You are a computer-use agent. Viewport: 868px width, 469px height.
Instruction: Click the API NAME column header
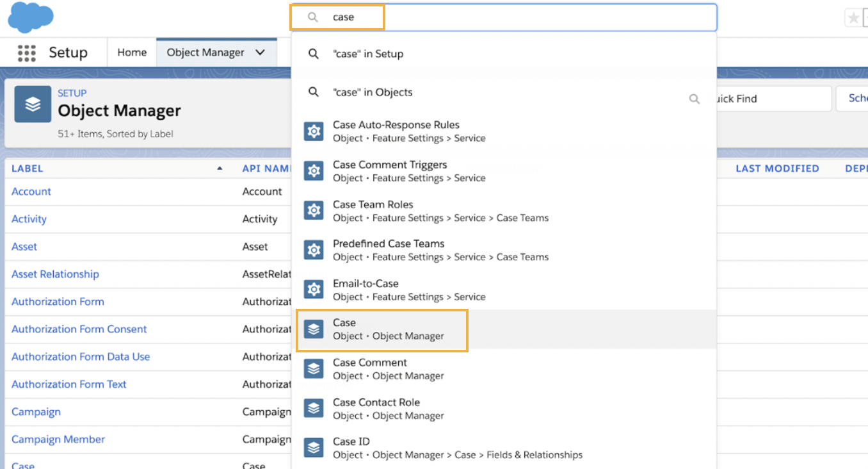pos(266,169)
